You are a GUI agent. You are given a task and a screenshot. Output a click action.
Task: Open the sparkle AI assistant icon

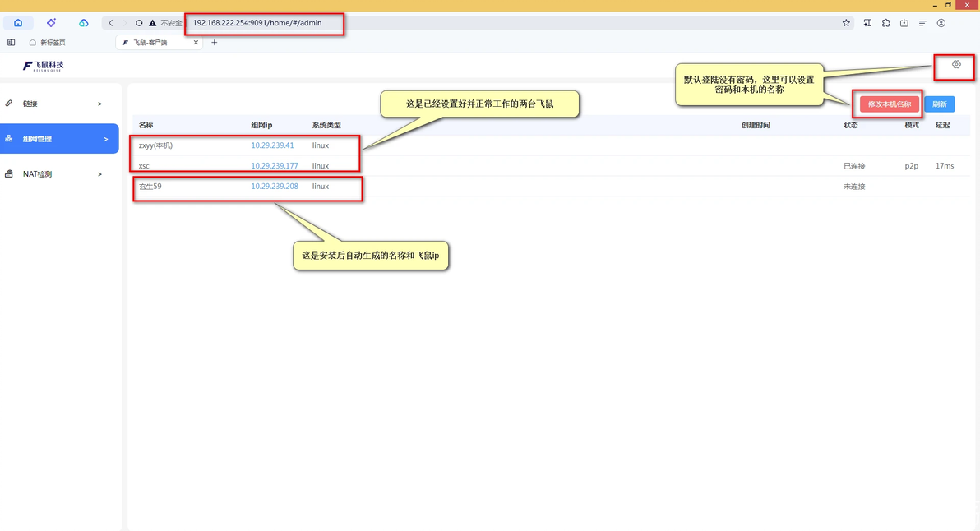click(x=51, y=23)
